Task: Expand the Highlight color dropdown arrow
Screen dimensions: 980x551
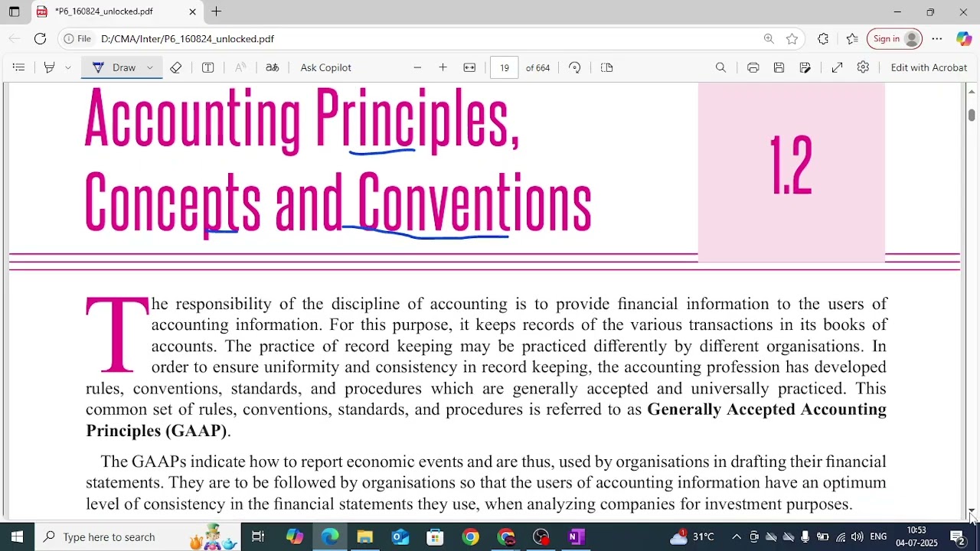Action: [x=68, y=67]
